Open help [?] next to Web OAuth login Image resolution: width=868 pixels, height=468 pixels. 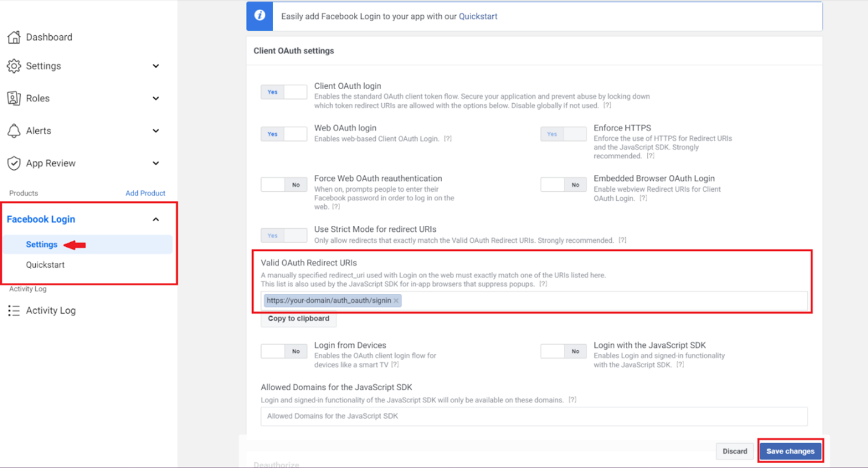(x=447, y=138)
